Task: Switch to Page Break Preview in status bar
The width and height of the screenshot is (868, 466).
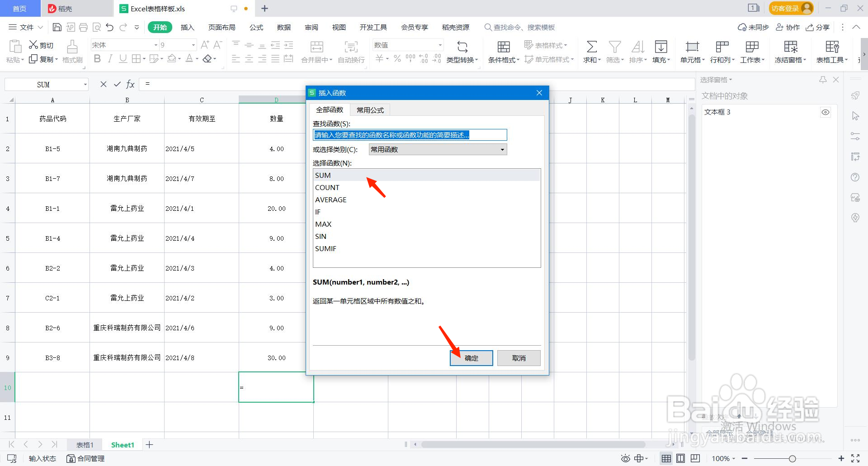Action: pyautogui.click(x=695, y=458)
